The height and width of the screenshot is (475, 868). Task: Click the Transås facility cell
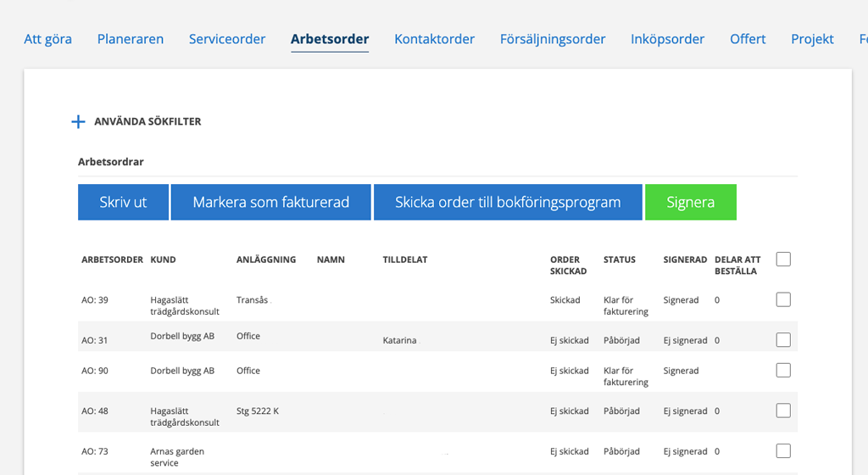(x=252, y=300)
